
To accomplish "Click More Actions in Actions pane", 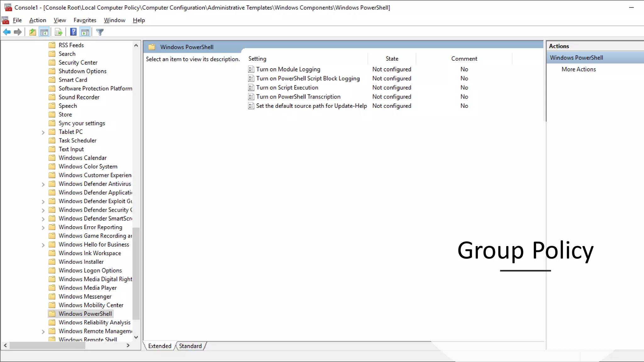I will click(579, 69).
